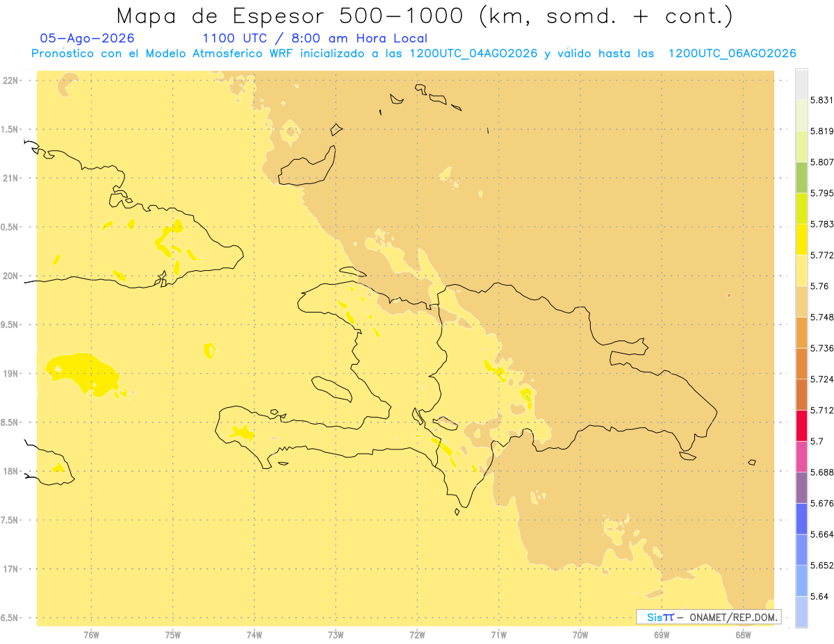Click the '1100 UTC / 8:00 am Hora Local' time text

315,38
